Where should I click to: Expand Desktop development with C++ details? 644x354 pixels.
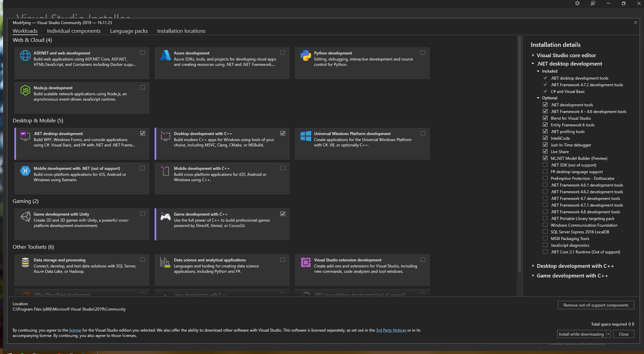[533, 266]
